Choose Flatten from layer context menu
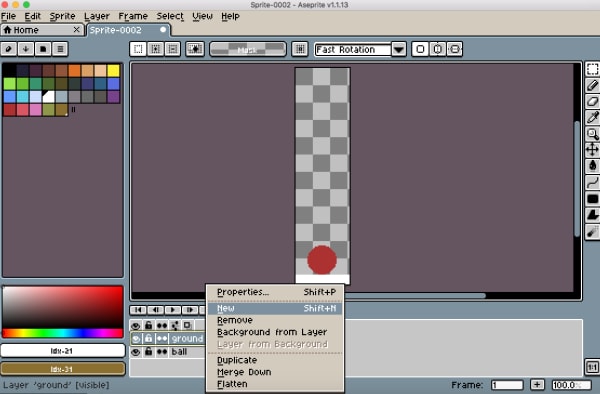The width and height of the screenshot is (600, 394). pyautogui.click(x=275, y=384)
